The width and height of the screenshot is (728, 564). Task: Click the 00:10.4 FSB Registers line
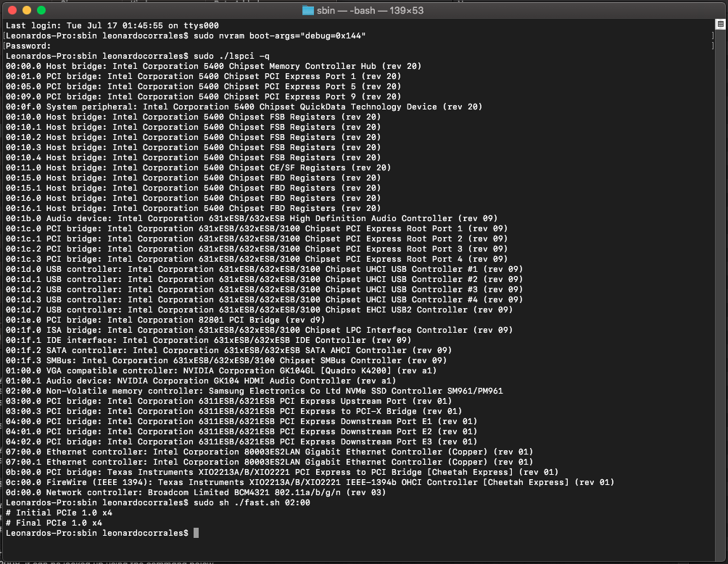click(193, 158)
